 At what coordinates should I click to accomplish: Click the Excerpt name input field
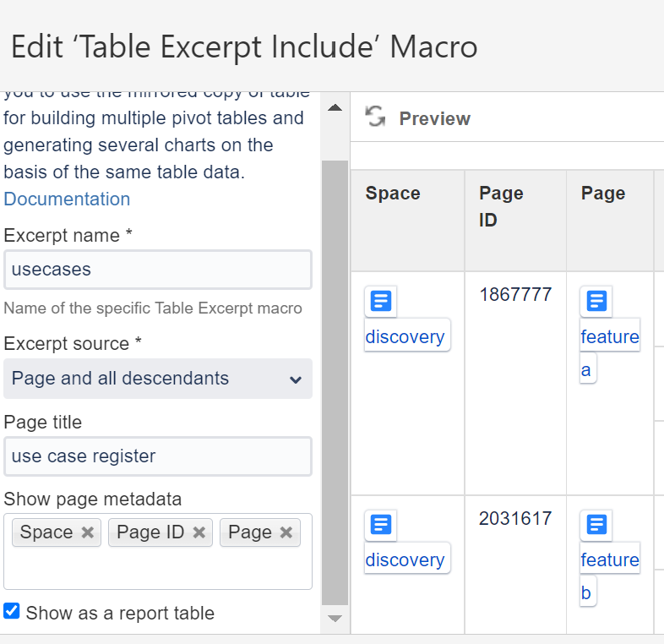158,270
